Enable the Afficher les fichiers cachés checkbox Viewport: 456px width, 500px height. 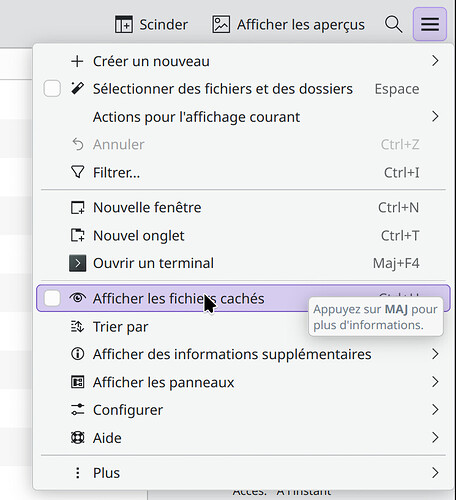coord(52,298)
